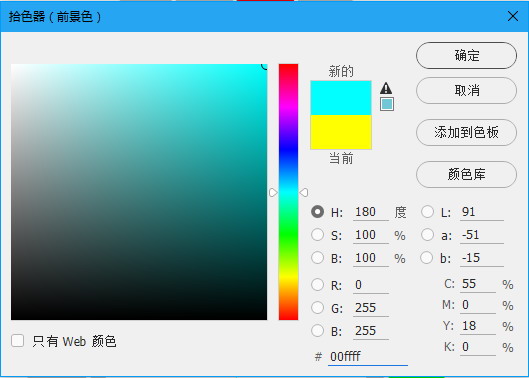The image size is (529, 378).
Task: Click the brightness B field showing 100
Action: [x=371, y=258]
